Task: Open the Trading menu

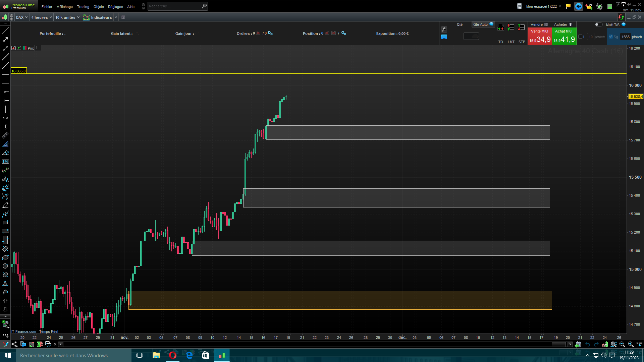Action: 83,7
